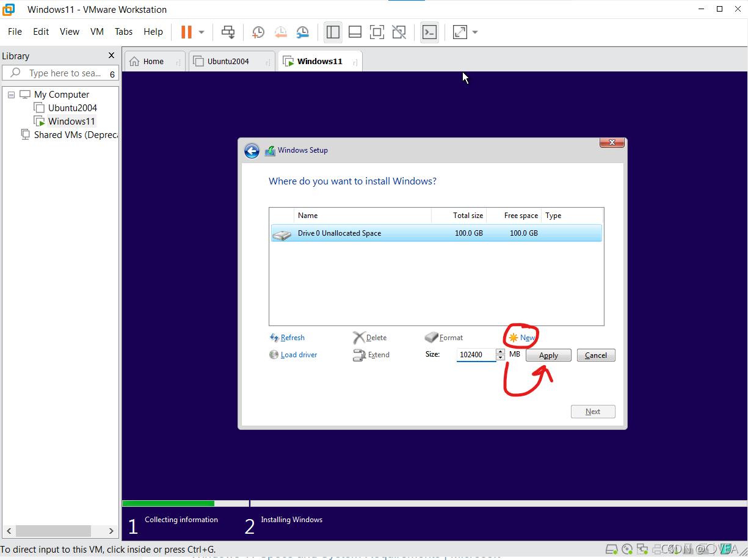
Task: Open the Edit menu
Action: coord(41,32)
